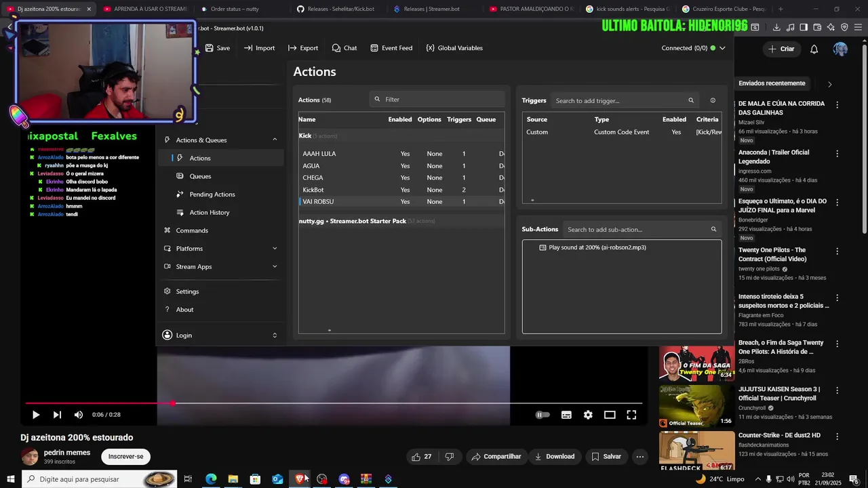Screen dimensions: 868x488
Task: Click Import in the Streamer.bot toolbar
Action: tap(259, 48)
